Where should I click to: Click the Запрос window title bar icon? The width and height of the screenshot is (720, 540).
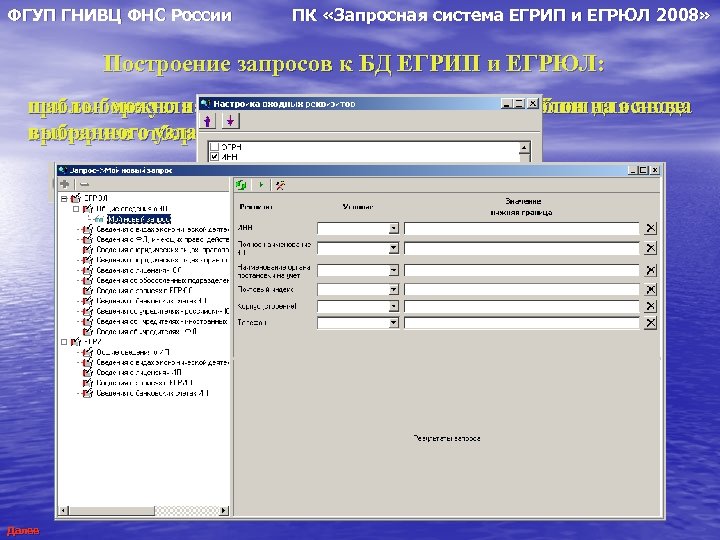click(63, 170)
